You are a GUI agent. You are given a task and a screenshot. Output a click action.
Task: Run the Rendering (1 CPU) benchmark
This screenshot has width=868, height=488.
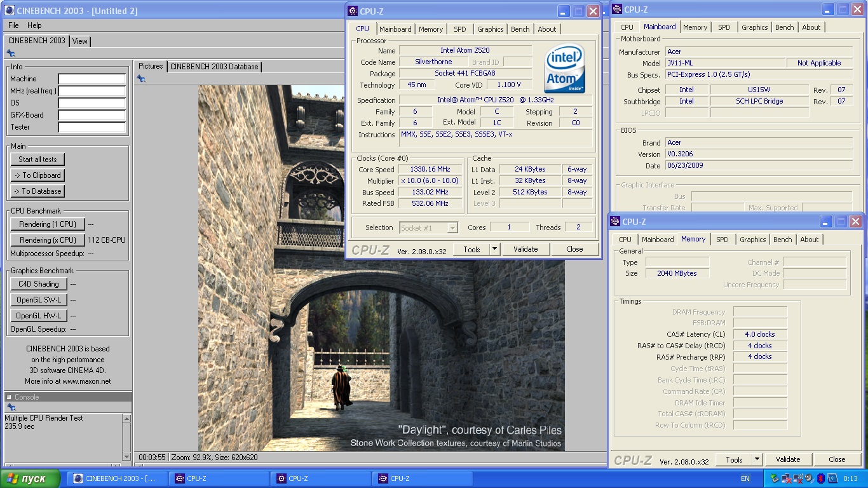click(x=48, y=224)
